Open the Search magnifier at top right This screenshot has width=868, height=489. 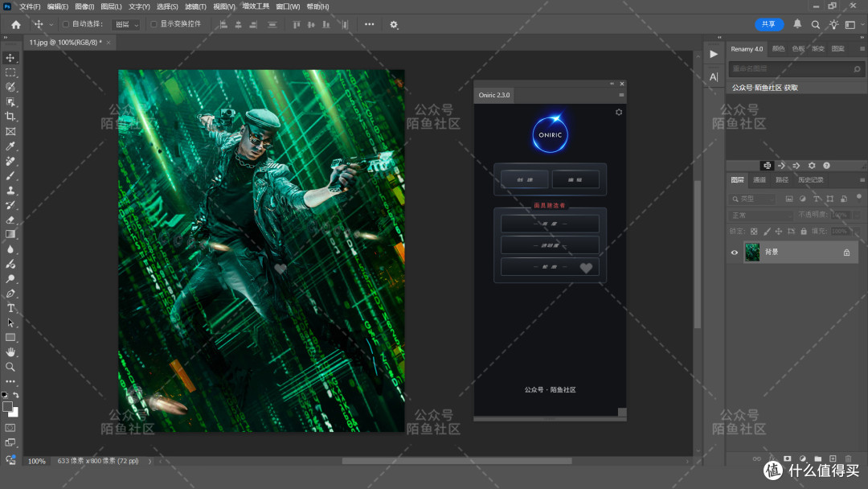pos(816,24)
